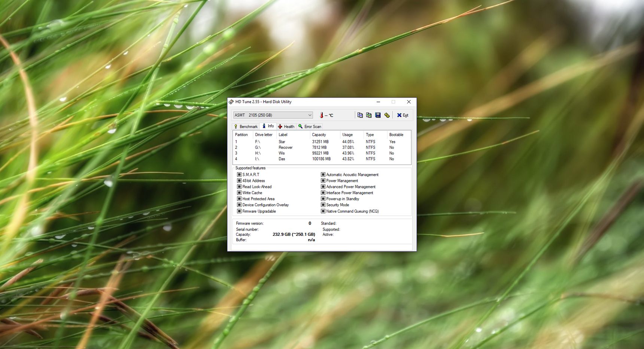Click the Partition column header
The image size is (644, 349).
tap(243, 135)
